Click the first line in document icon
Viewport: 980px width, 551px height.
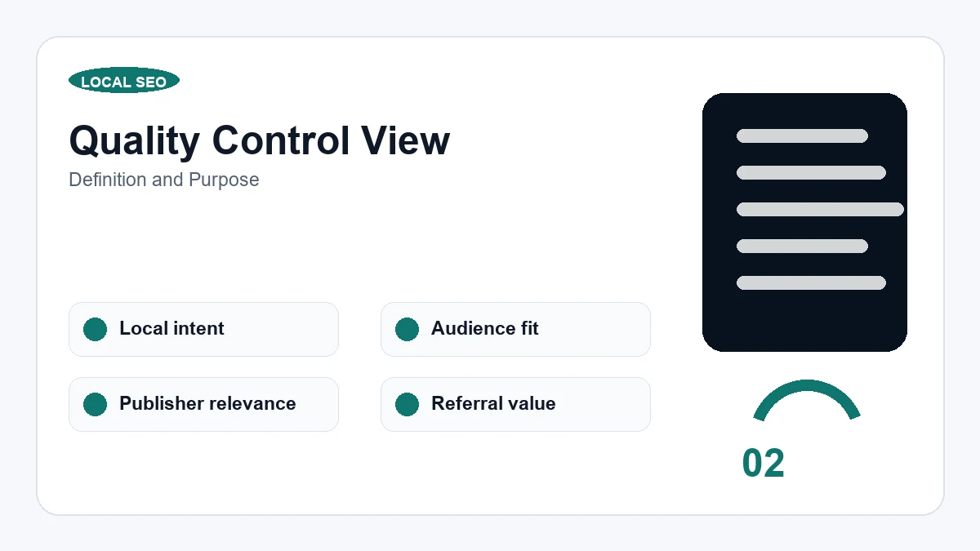click(x=802, y=136)
